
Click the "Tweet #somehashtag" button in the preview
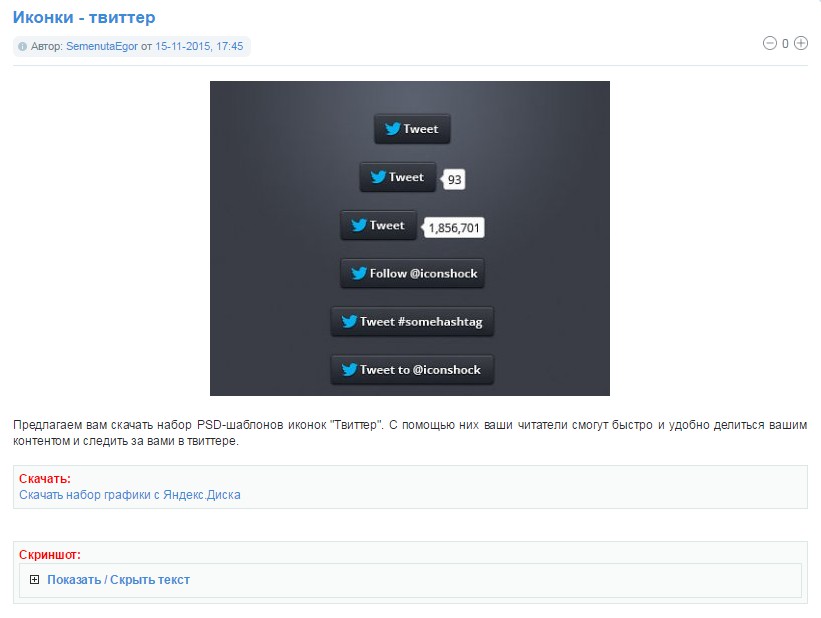(412, 322)
